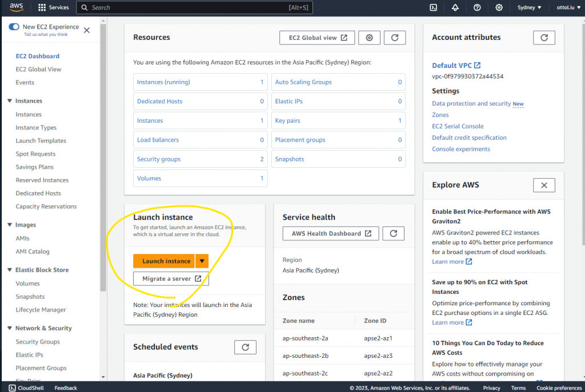Open EC2 Global View in sidebar
This screenshot has height=392, width=585.
(38, 69)
